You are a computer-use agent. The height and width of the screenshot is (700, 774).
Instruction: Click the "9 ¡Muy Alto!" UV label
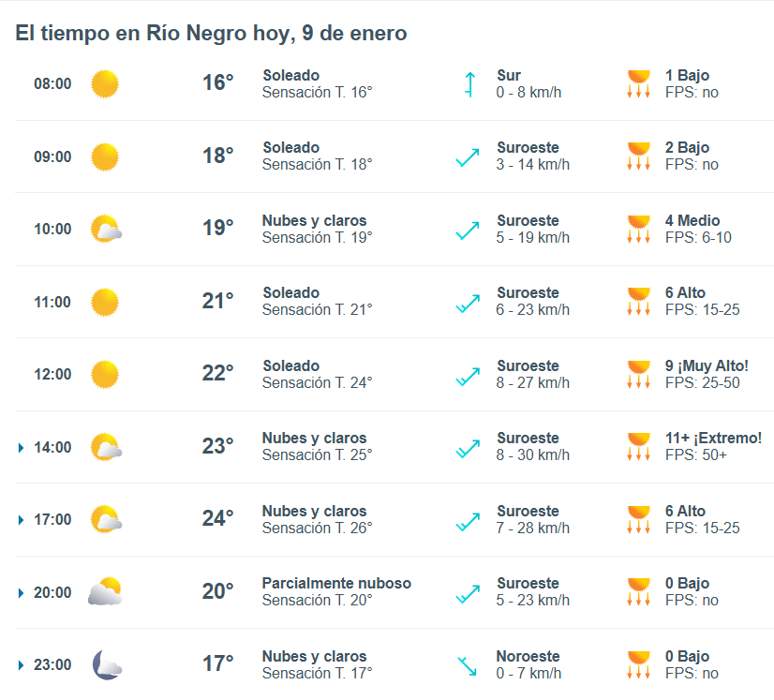[x=707, y=365]
